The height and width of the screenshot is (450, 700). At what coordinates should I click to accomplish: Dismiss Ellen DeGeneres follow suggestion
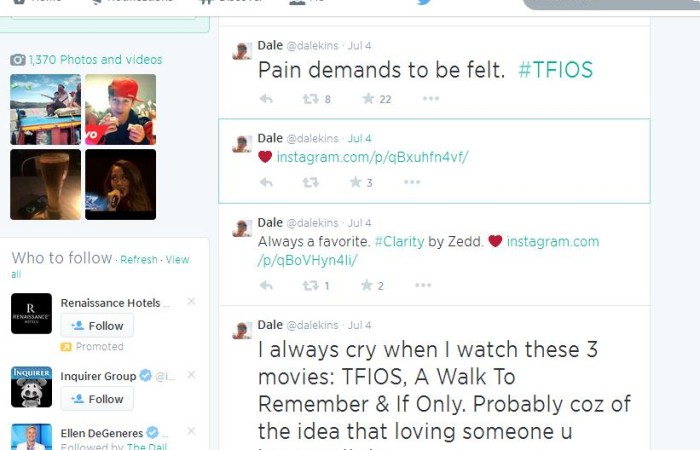click(x=192, y=431)
